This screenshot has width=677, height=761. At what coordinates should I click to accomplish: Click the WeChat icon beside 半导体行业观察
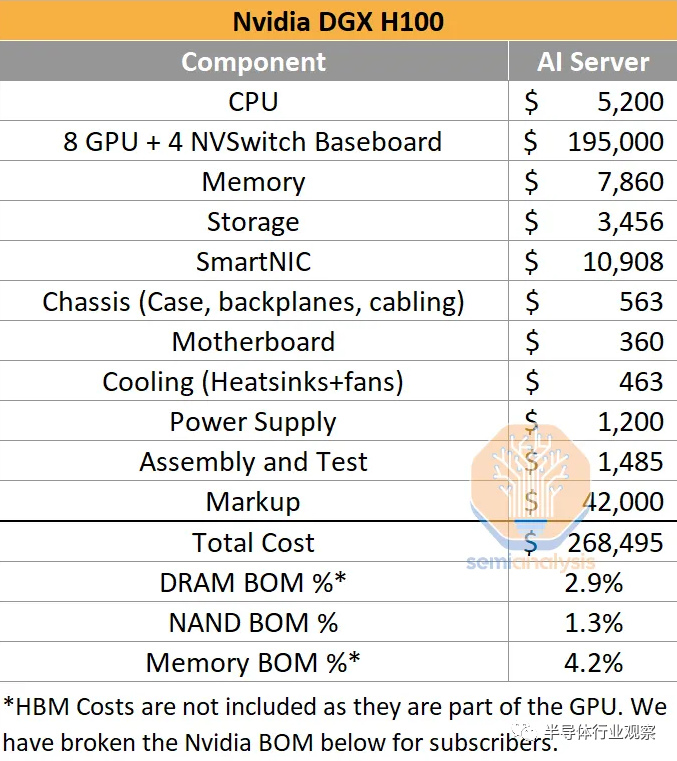pyautogui.click(x=525, y=731)
